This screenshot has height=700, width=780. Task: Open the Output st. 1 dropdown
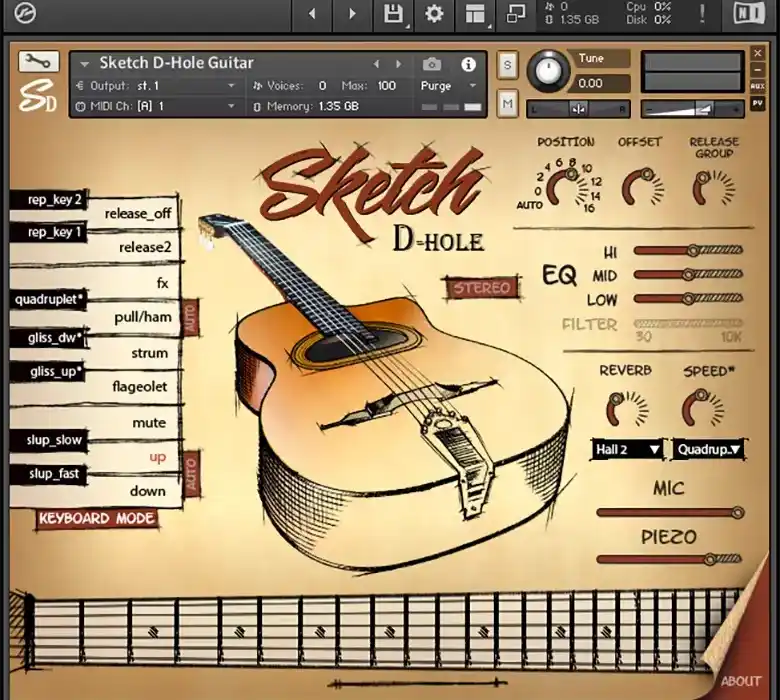point(156,86)
